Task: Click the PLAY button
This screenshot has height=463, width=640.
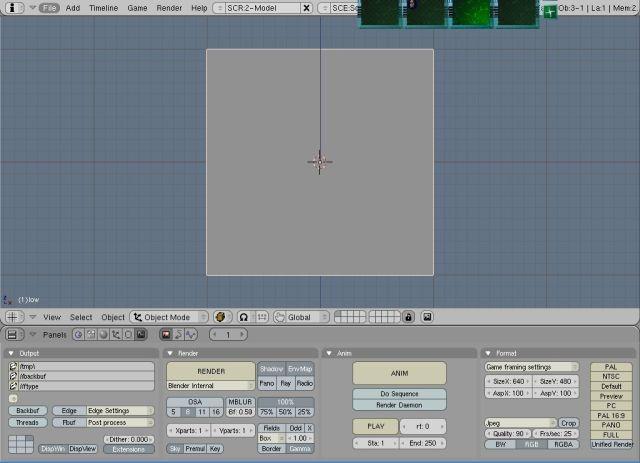Action: [x=376, y=426]
